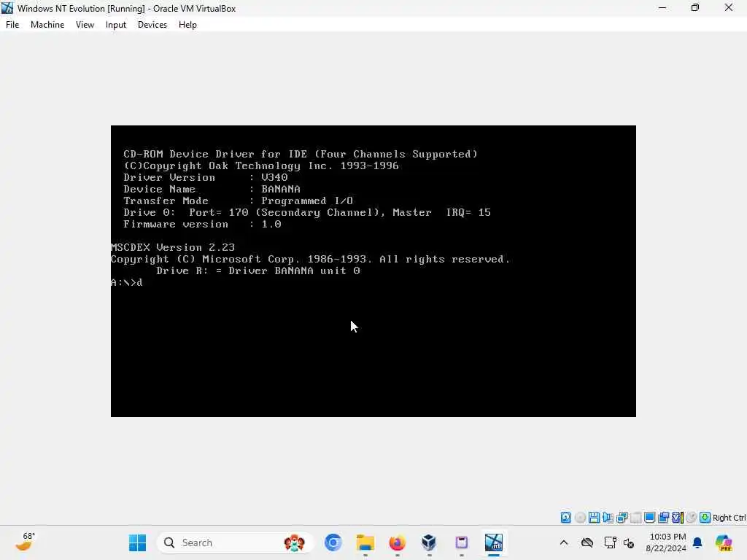Screen dimensions: 747x560
Task: Open VirtualBox Manager cube icon in taskbar
Action: click(429, 542)
